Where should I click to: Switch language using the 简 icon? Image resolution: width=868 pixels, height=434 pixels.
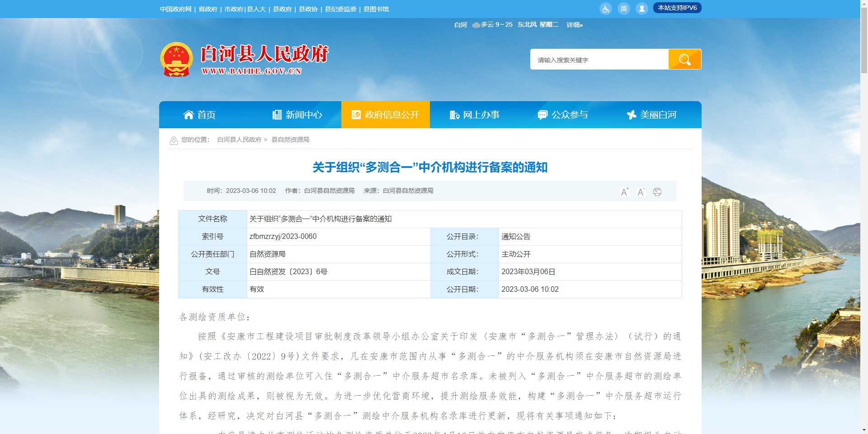[624, 8]
